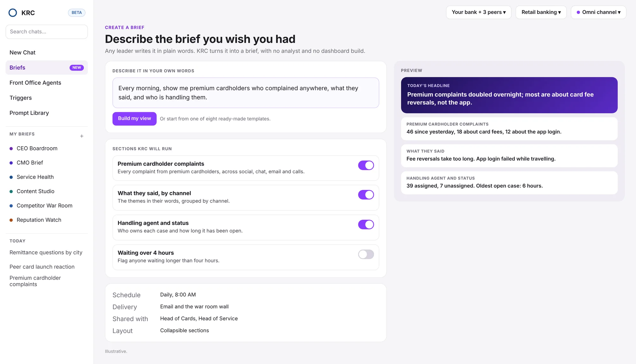The width and height of the screenshot is (636, 364).
Task: Click the Build my view button
Action: click(x=135, y=119)
